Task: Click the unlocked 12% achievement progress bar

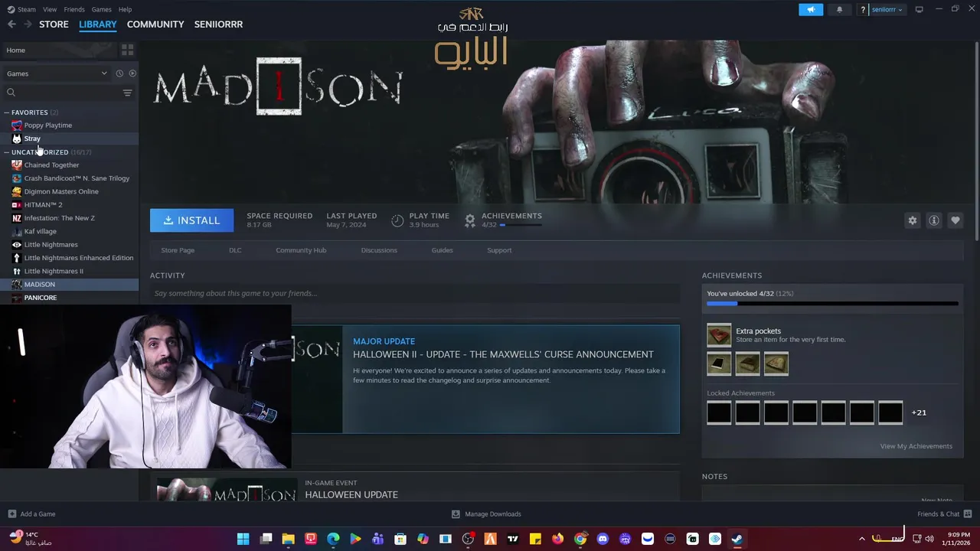Action: pos(832,304)
